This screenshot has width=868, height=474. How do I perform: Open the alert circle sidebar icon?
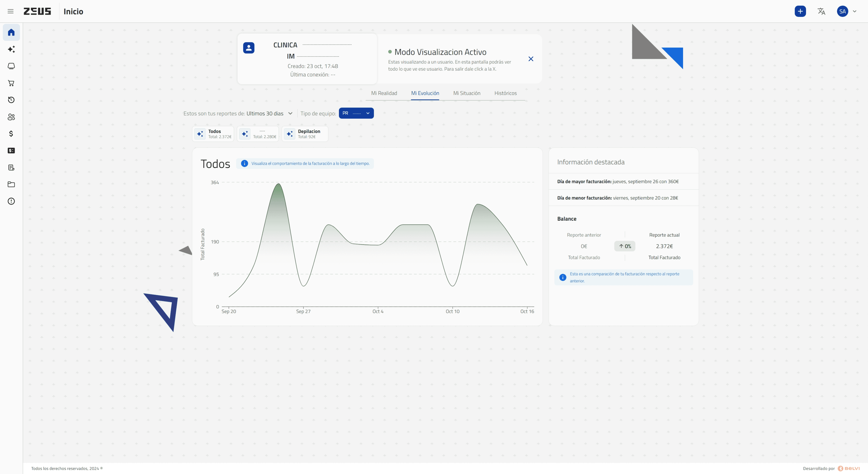(11, 201)
